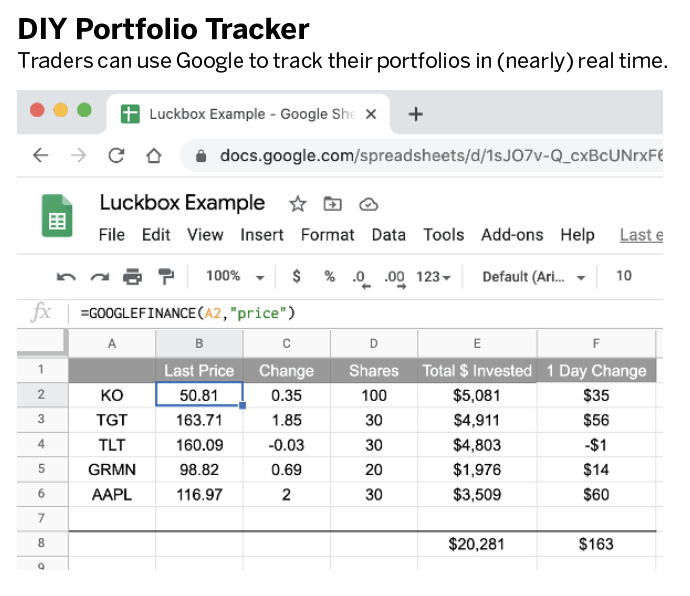This screenshot has height=596, width=690.
Task: Open the 123 more formats dropdown
Action: pyautogui.click(x=433, y=277)
